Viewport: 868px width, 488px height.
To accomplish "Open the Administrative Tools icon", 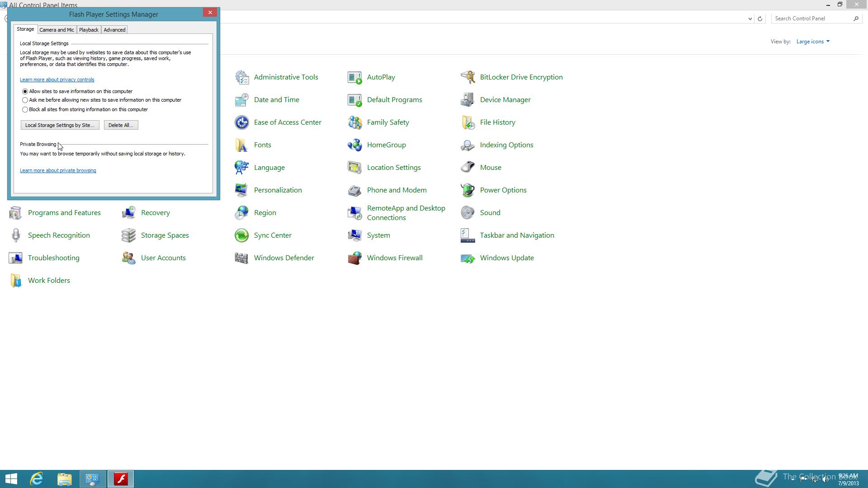I will tap(242, 77).
